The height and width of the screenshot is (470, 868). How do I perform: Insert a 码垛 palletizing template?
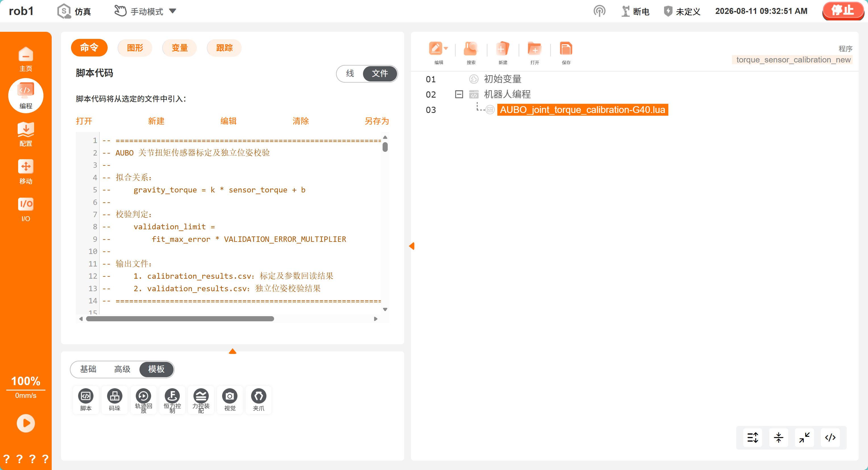click(x=114, y=400)
